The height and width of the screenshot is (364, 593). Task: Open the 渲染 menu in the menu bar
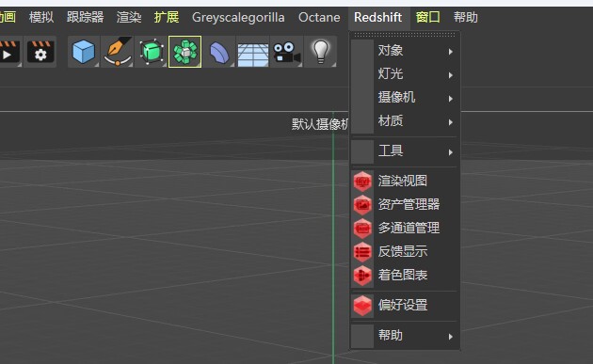(x=129, y=17)
